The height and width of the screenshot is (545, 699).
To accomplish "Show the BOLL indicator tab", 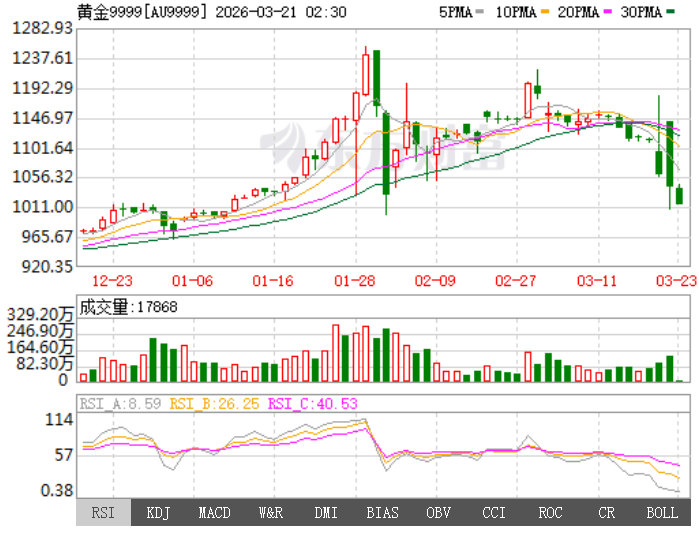I will pyautogui.click(x=661, y=513).
